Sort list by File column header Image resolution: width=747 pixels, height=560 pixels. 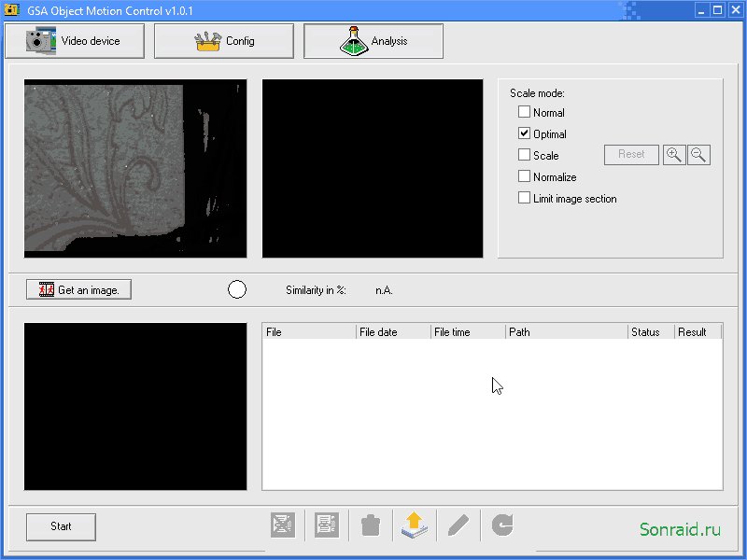(x=309, y=332)
